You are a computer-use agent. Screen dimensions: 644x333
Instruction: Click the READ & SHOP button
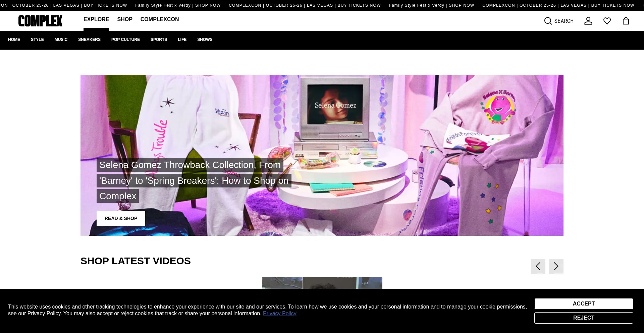pos(121,218)
